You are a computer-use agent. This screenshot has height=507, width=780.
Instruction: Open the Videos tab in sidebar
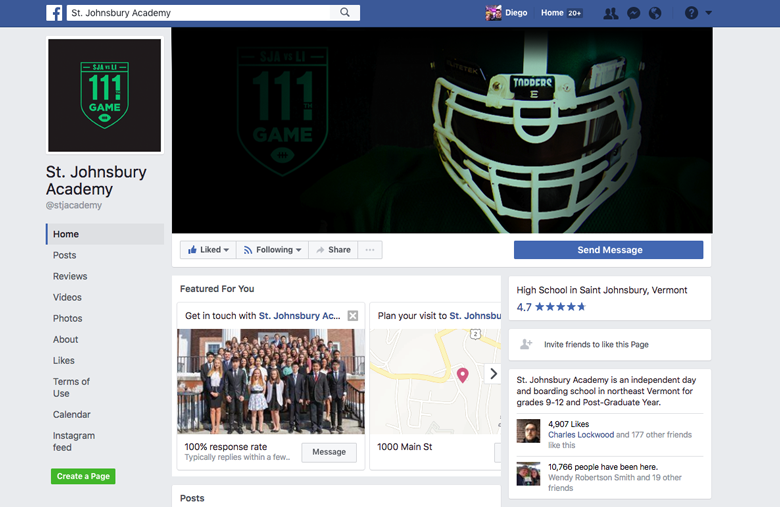67,297
